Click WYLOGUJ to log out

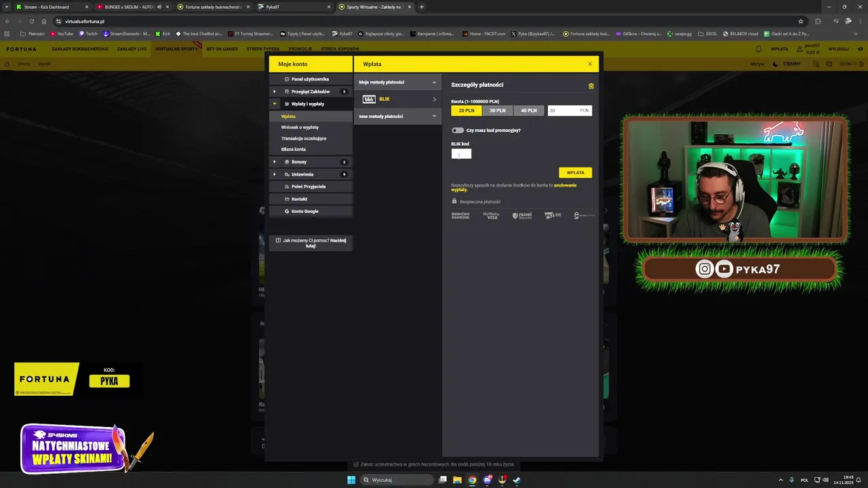point(838,49)
